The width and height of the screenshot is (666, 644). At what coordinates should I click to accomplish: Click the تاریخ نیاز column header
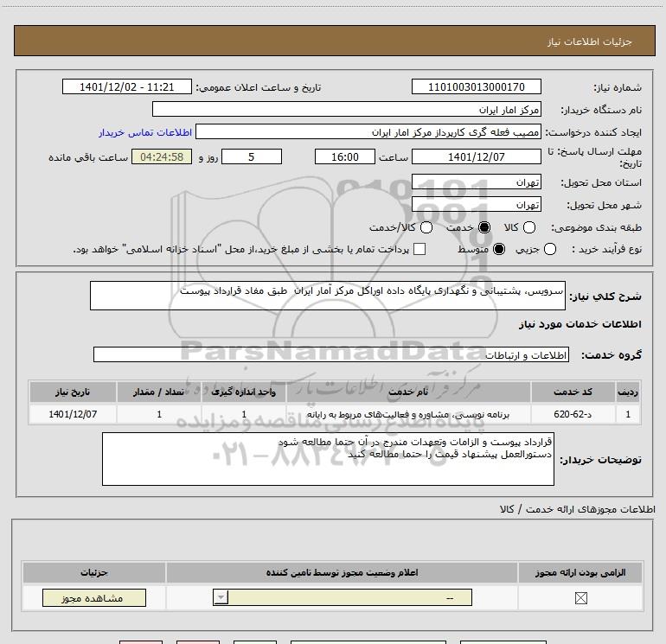(x=73, y=392)
